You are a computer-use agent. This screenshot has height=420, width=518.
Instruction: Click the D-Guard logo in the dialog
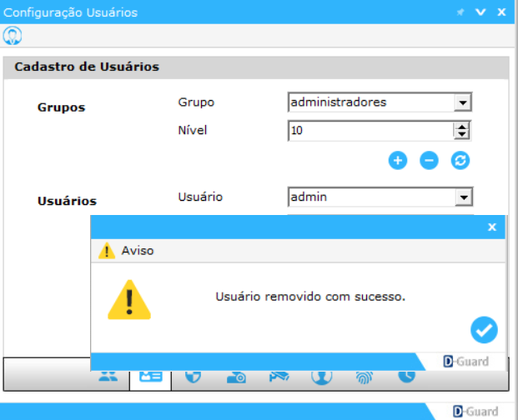[x=465, y=362]
